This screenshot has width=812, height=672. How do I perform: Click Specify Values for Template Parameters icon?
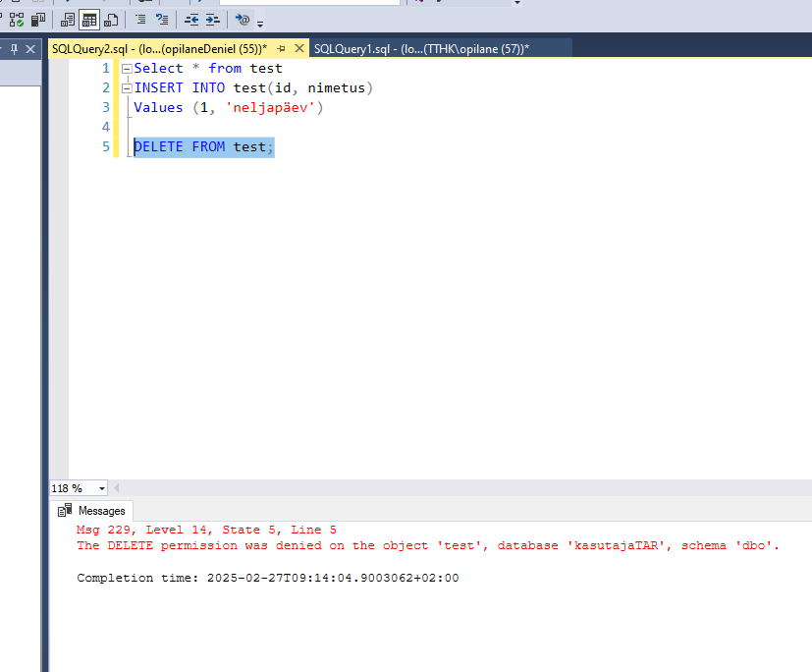pos(243,20)
